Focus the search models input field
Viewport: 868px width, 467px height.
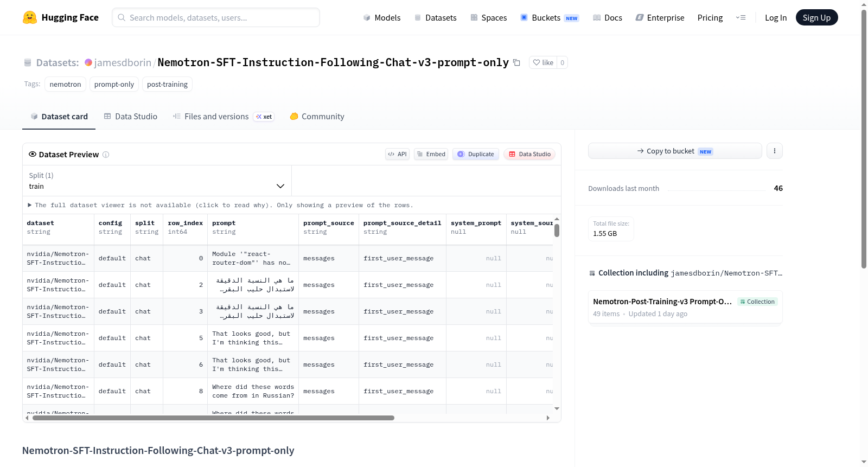coord(216,17)
